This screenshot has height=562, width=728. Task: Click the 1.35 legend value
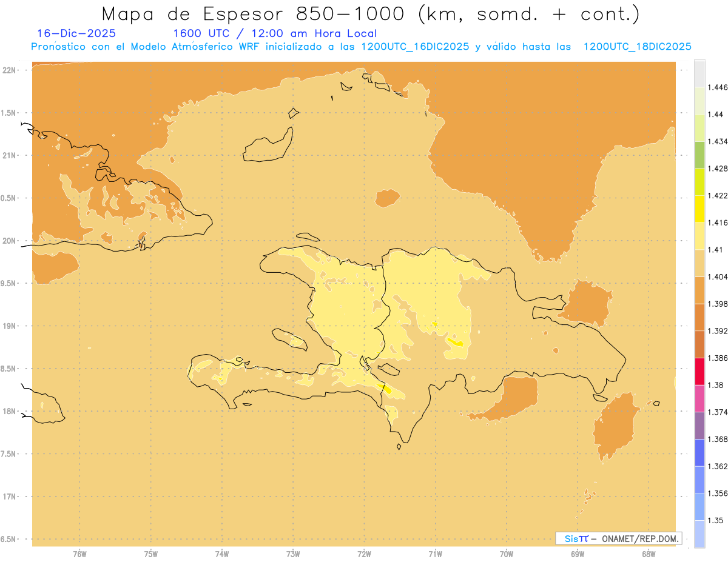click(x=716, y=520)
